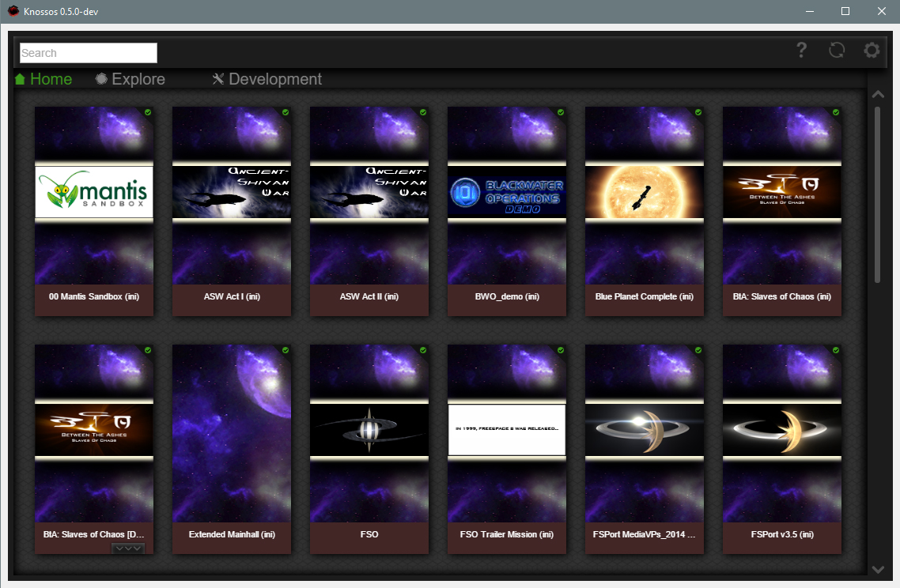Screen dimensions: 900x588
Task: Click the "BWO_demo (ini)" title
Action: (x=507, y=296)
